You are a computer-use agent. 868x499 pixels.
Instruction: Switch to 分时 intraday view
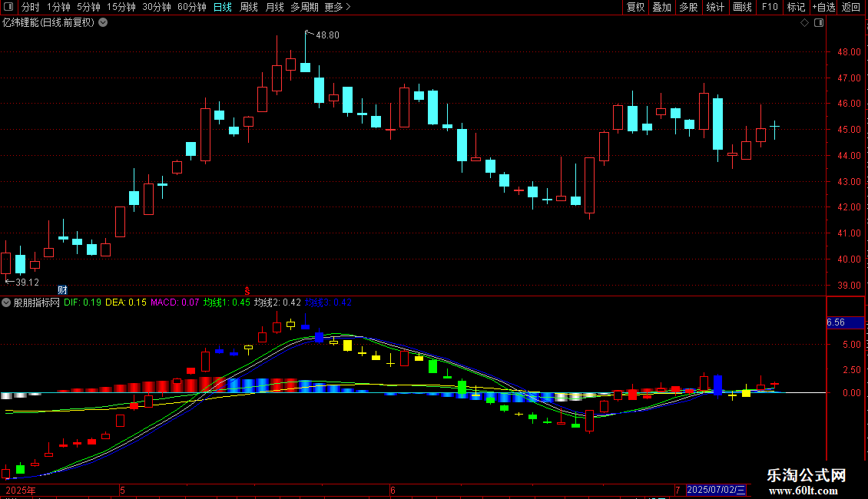click(30, 7)
